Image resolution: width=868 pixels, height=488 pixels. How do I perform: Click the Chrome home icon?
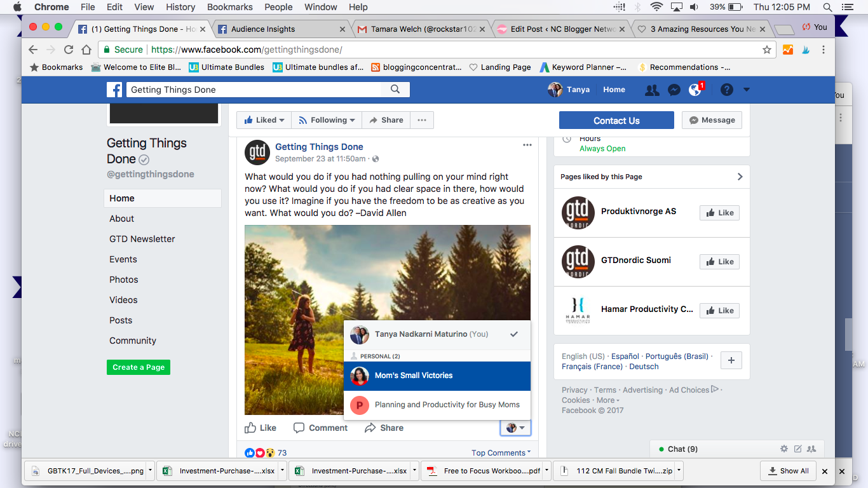86,50
